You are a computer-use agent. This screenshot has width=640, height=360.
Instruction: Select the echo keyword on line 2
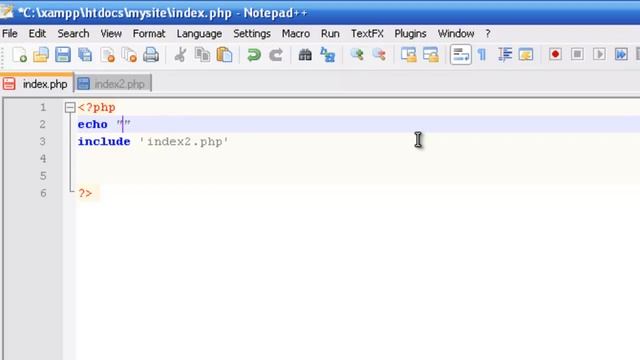coord(93,124)
